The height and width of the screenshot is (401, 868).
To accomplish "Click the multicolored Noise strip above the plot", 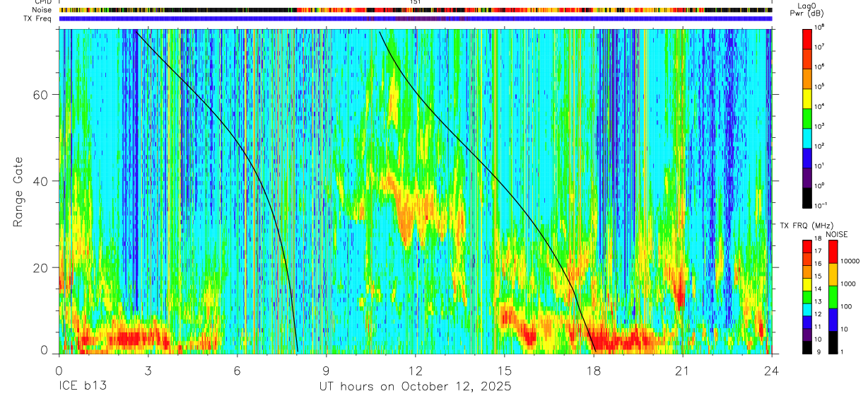I will coord(416,11).
